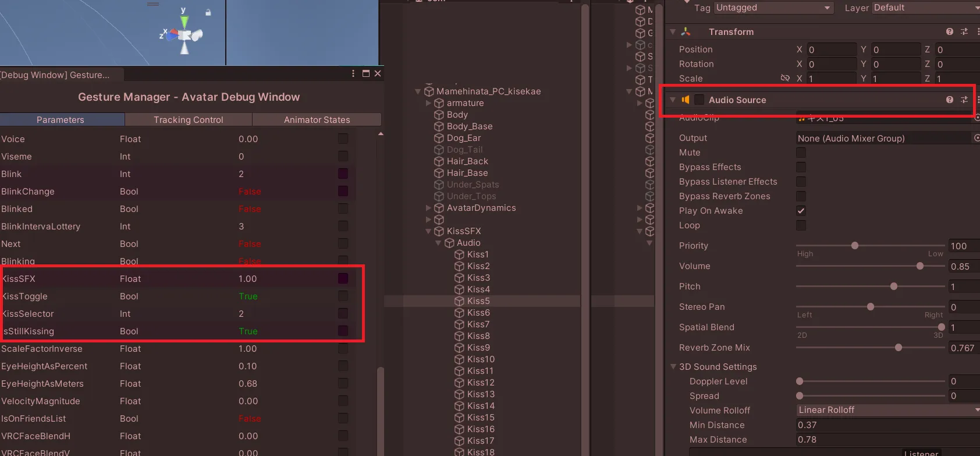The height and width of the screenshot is (456, 980).
Task: Collapse the KissSFX hierarchy node
Action: coord(429,231)
